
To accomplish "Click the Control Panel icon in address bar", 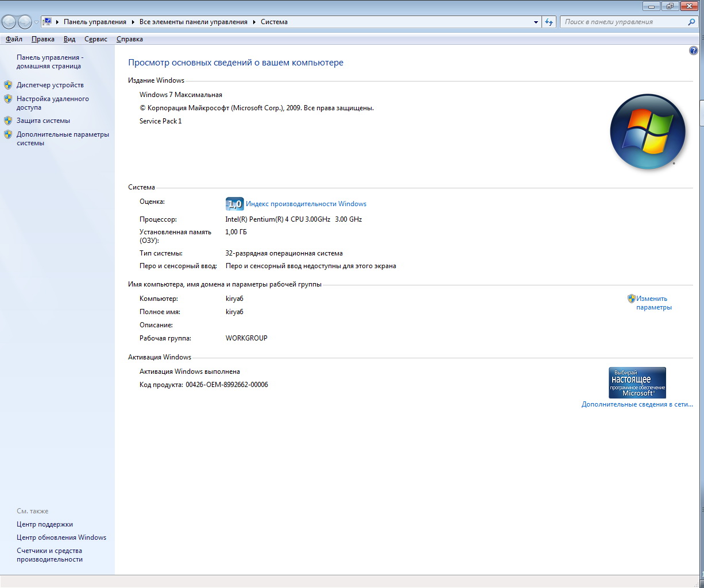I will [48, 22].
